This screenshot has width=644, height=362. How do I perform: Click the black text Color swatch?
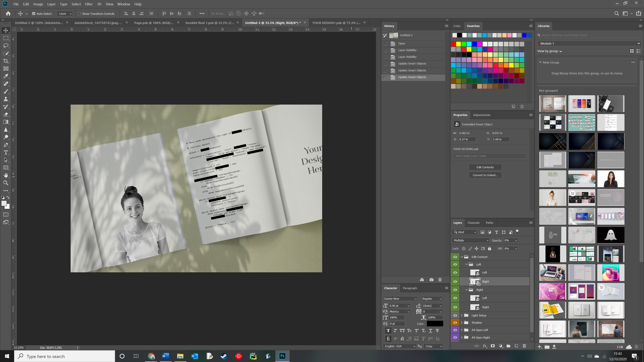(435, 324)
